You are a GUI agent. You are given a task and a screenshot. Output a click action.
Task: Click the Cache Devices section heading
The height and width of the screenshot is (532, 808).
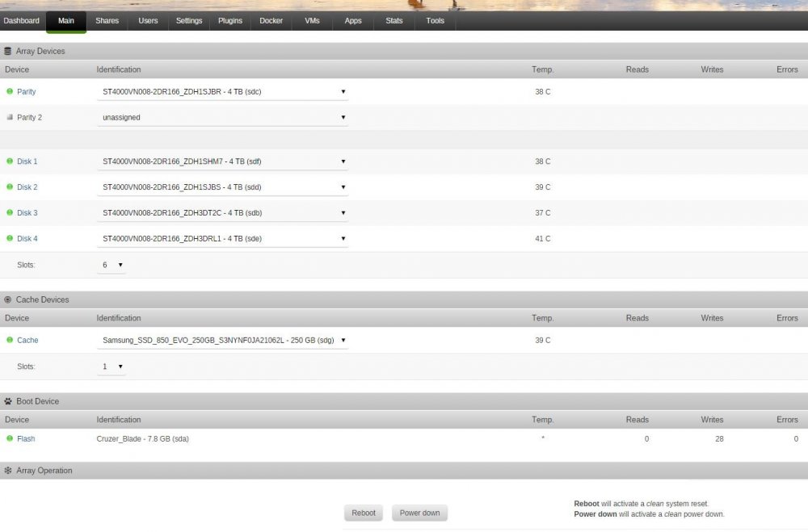tap(42, 300)
